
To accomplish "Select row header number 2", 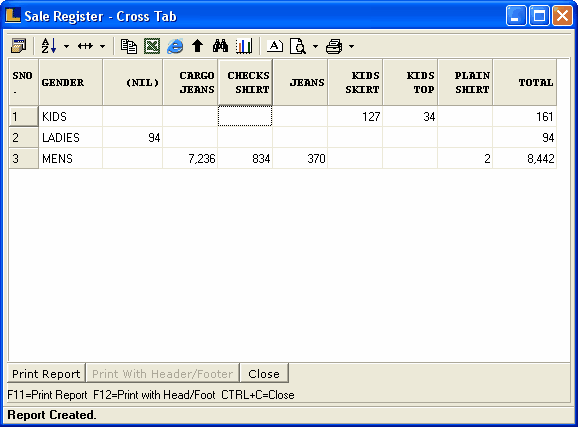I will 24,138.
